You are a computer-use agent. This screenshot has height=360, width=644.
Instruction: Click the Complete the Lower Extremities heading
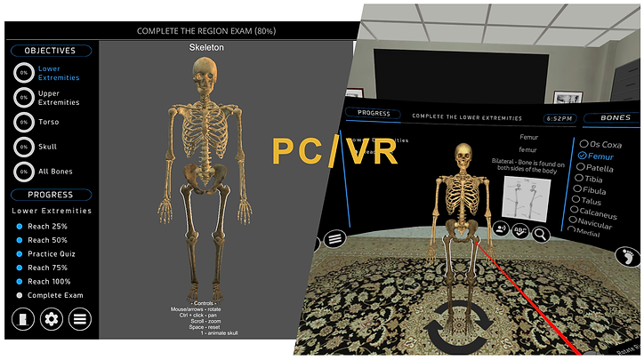tap(467, 117)
